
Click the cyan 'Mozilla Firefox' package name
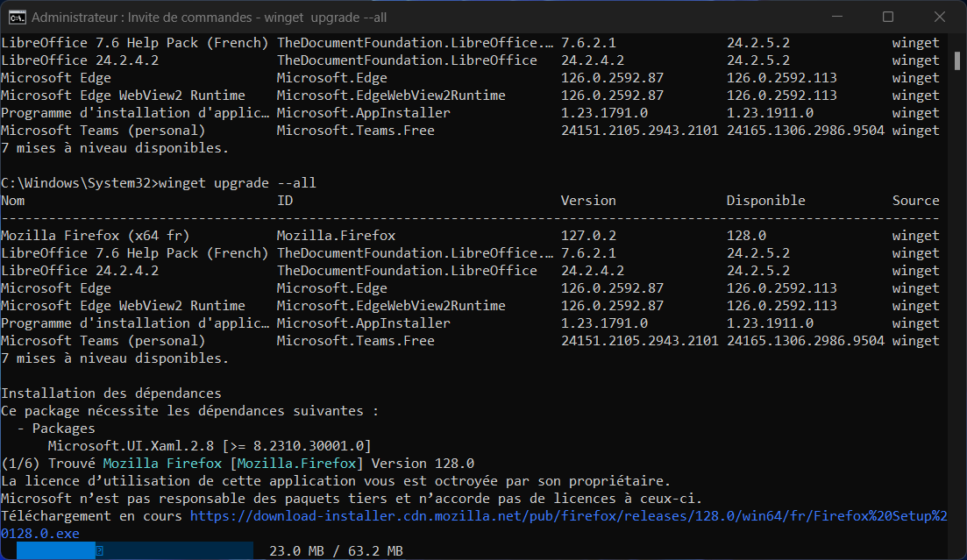(162, 464)
